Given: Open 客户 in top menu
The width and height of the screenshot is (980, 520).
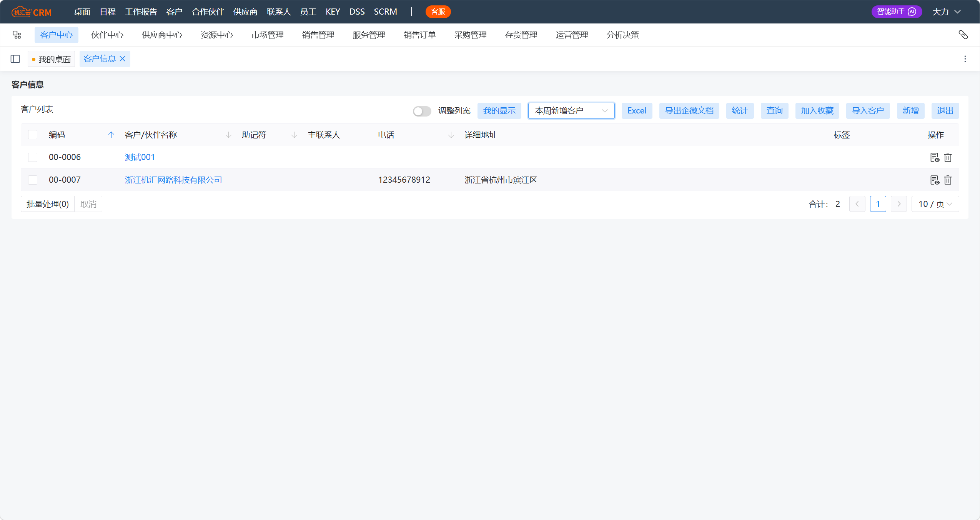Looking at the screenshot, I should point(174,12).
